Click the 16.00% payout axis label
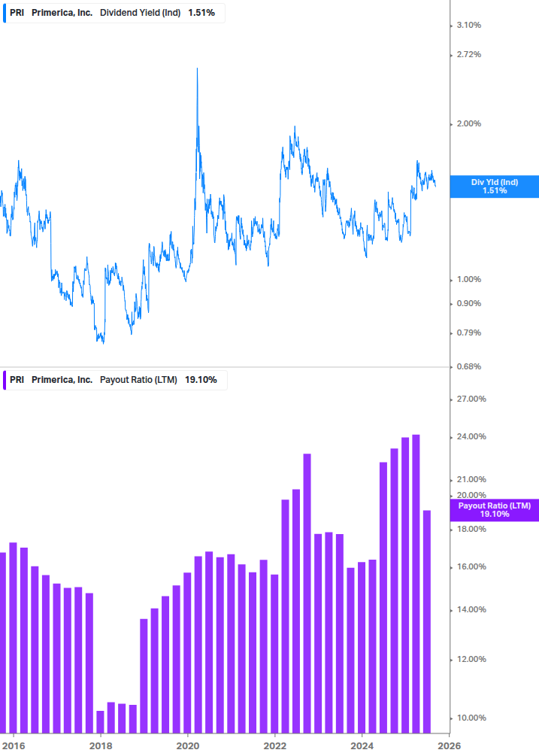This screenshot has width=539, height=756. coord(471,566)
